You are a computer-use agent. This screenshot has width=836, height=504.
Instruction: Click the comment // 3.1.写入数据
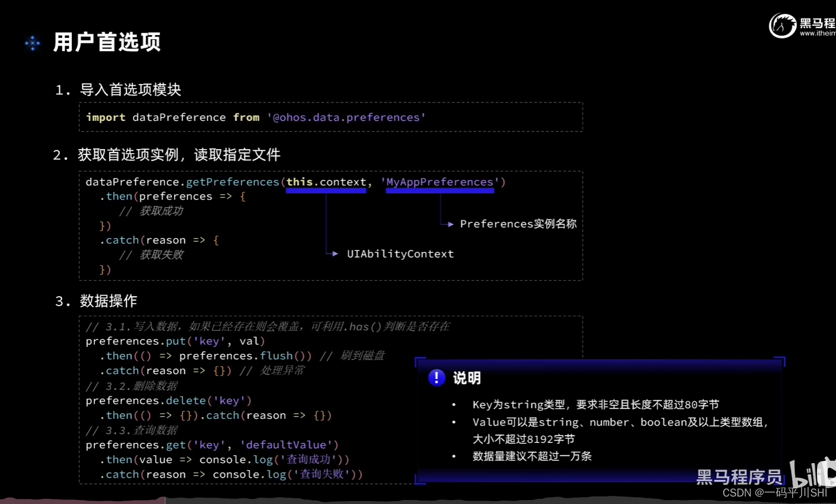tap(268, 327)
